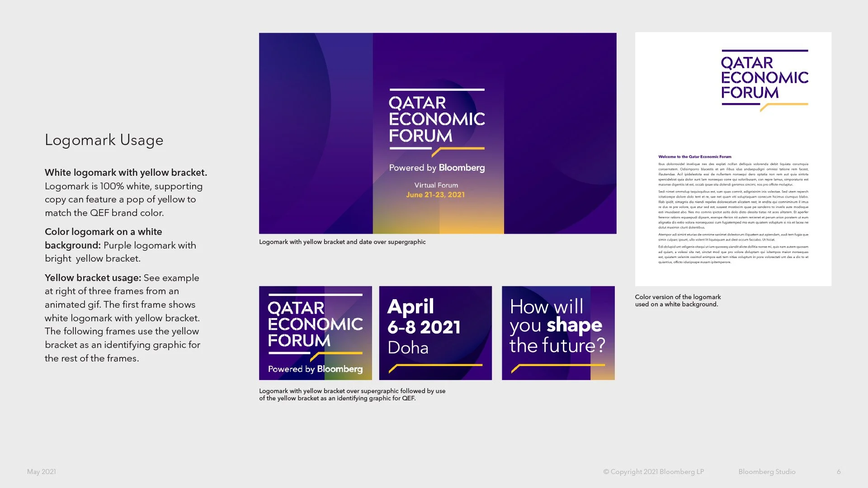Click the caption 'Color version of the logomark'
Image resolution: width=868 pixels, height=488 pixels.
pos(678,300)
